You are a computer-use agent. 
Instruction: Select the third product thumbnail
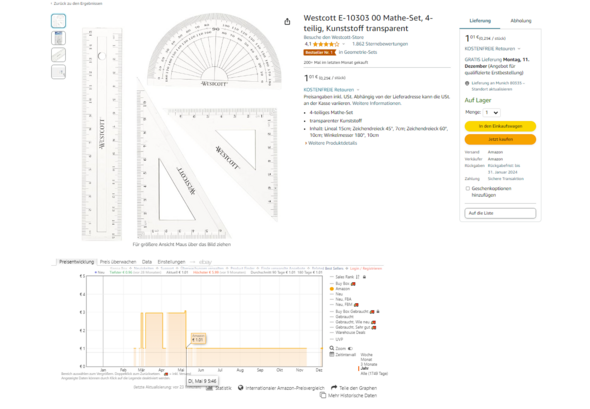tap(58, 55)
